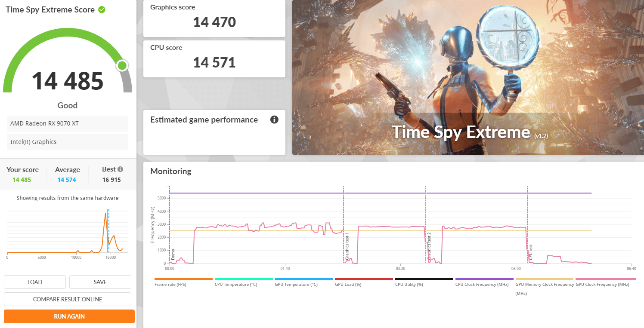Click the purple CPU clock line on chart
644x328 pixels.
click(381, 193)
